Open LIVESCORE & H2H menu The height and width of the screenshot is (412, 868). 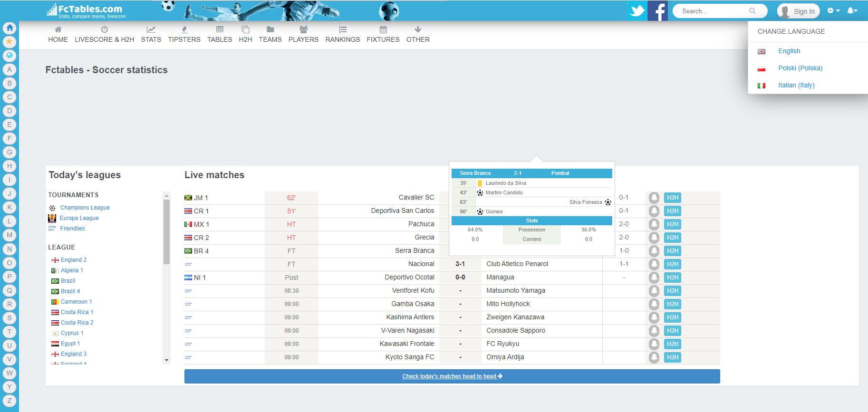click(105, 35)
